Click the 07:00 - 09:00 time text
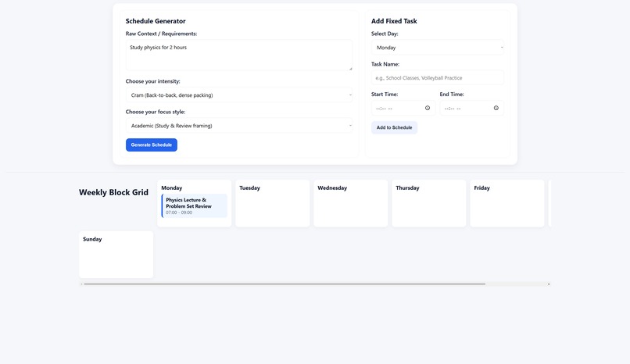 tap(179, 212)
